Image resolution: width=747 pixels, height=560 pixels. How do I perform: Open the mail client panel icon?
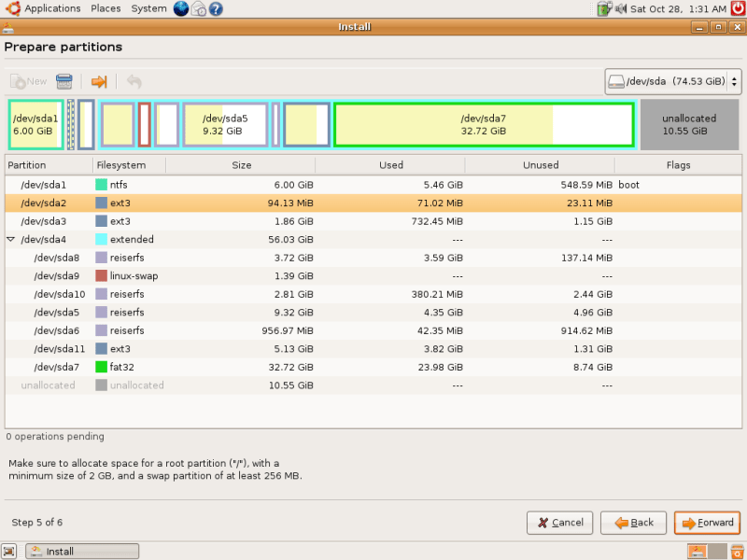(x=199, y=8)
